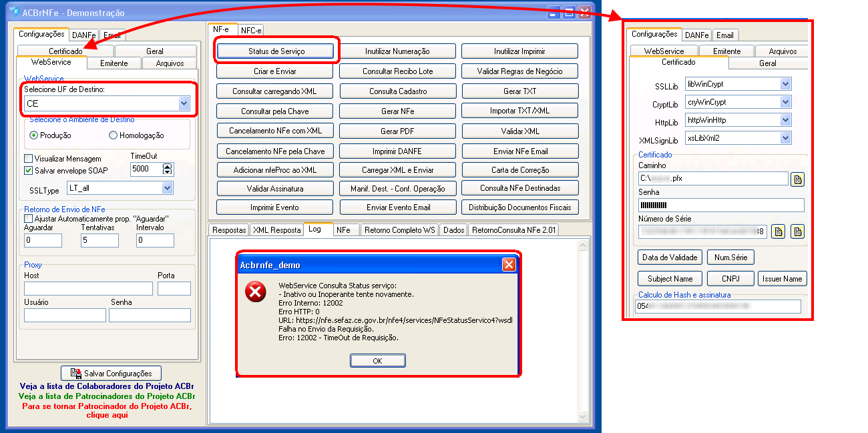Screen dimensions: 868x433
Task: Click the Intervalo input field
Action: 156,240
